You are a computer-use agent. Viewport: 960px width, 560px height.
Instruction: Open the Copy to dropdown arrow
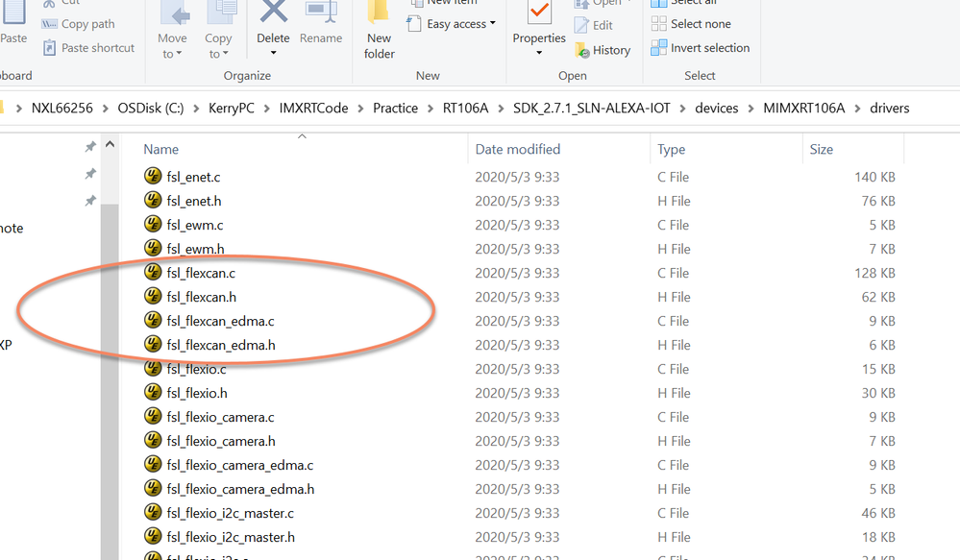[225, 54]
